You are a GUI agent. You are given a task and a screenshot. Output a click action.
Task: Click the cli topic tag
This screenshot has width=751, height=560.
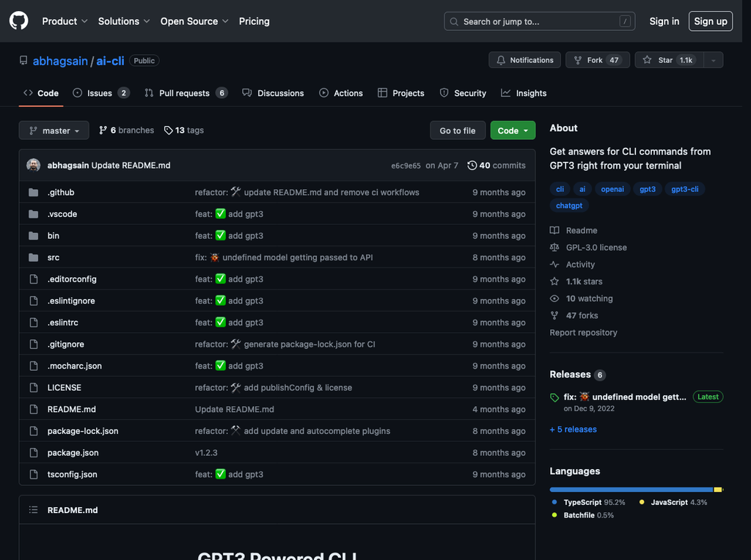click(x=560, y=189)
